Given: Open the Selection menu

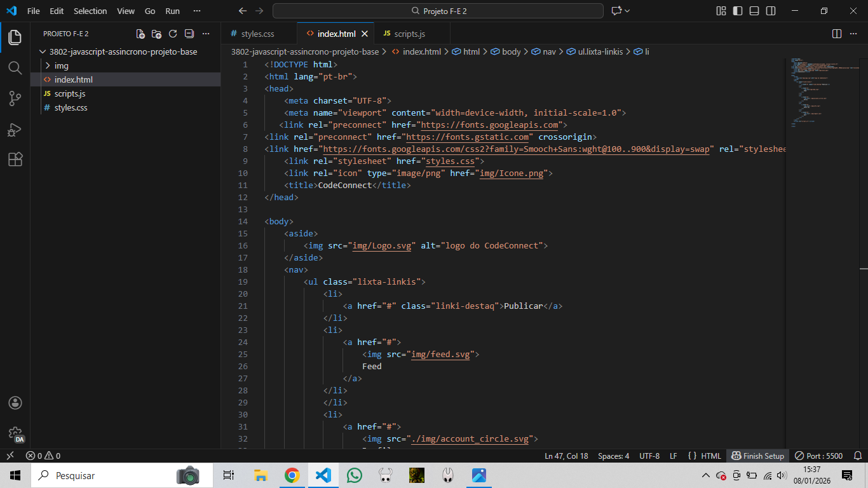Looking at the screenshot, I should pos(90,11).
